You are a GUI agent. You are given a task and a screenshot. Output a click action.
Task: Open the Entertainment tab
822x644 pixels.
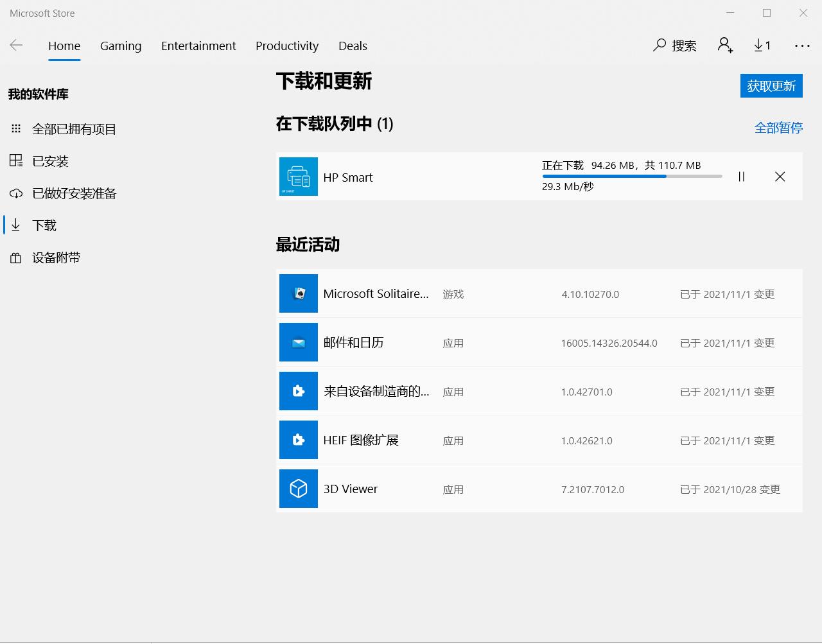coord(198,46)
